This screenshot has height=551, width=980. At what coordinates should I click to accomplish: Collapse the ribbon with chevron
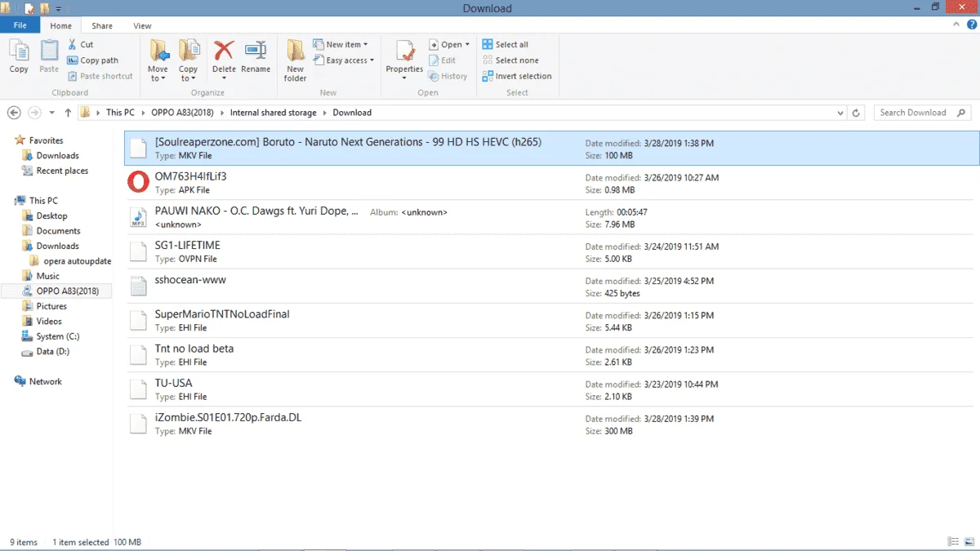(x=955, y=26)
